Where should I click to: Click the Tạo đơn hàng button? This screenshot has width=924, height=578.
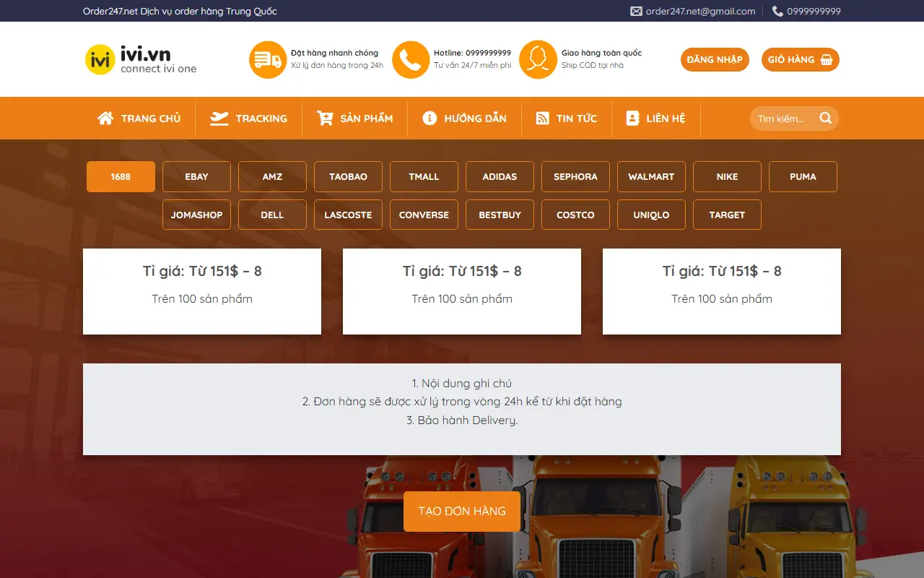point(462,511)
